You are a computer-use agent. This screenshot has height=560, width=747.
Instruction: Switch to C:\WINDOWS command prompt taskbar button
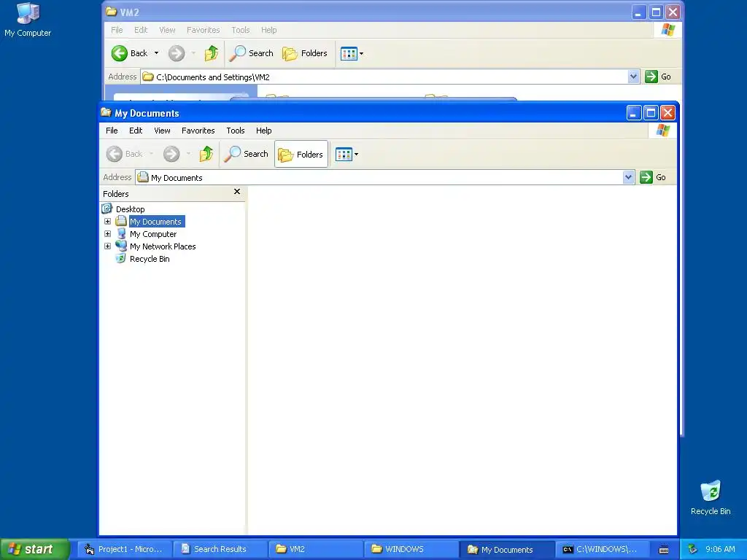603,549
